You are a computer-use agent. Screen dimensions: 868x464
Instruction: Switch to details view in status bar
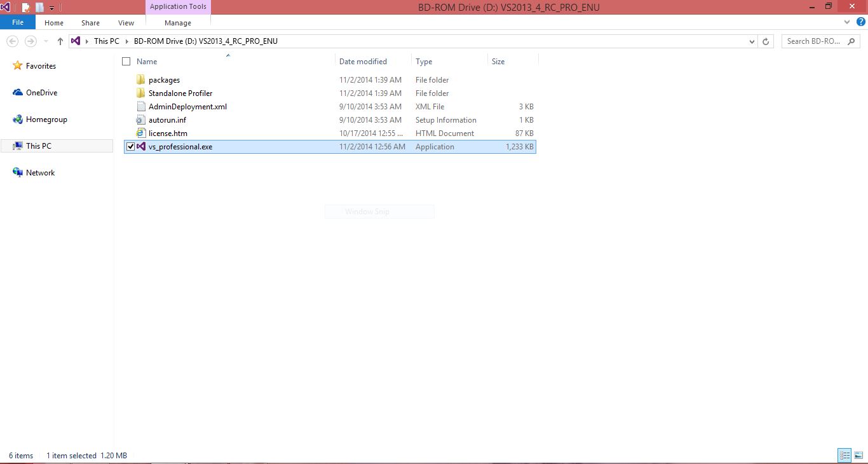(x=844, y=455)
